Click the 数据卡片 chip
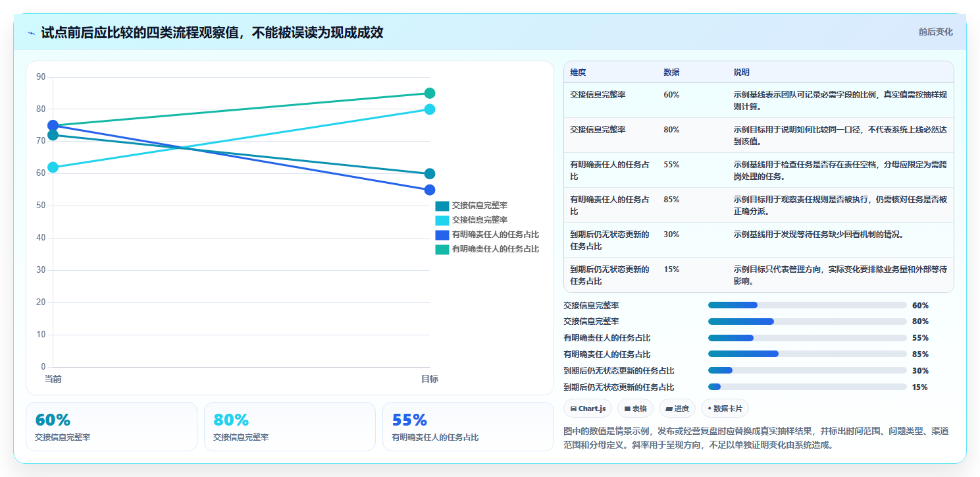Viewport: 980px width, 477px height. pyautogui.click(x=725, y=408)
